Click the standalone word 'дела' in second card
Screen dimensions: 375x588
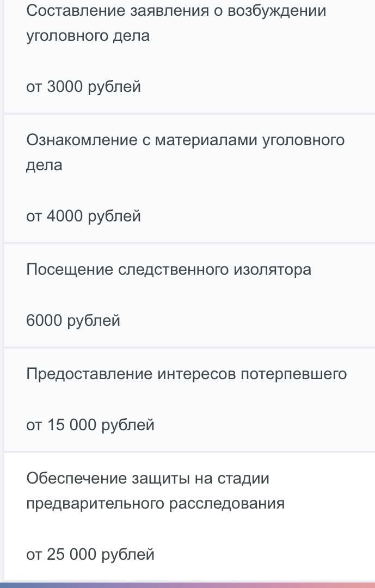click(44, 165)
